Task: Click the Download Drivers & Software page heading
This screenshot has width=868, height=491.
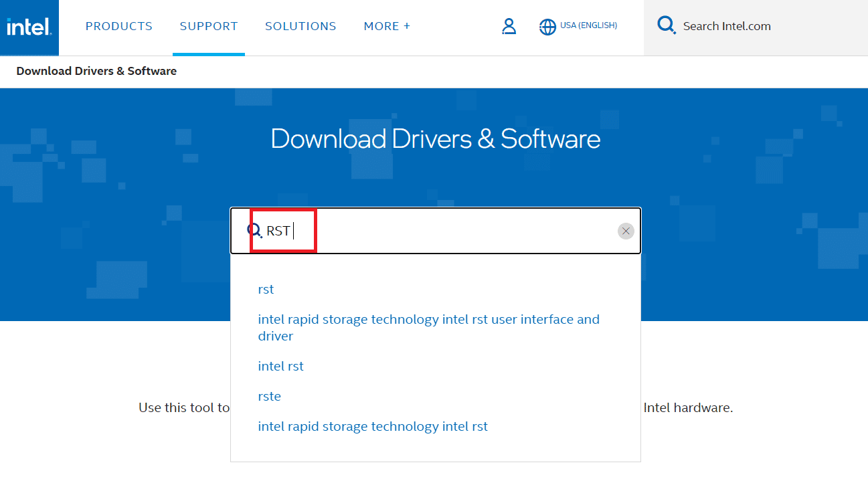Action: click(x=434, y=138)
